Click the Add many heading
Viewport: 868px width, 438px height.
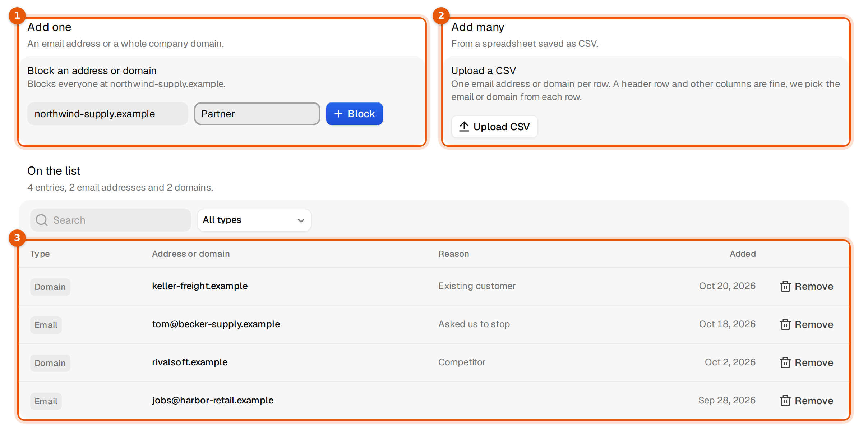(477, 27)
